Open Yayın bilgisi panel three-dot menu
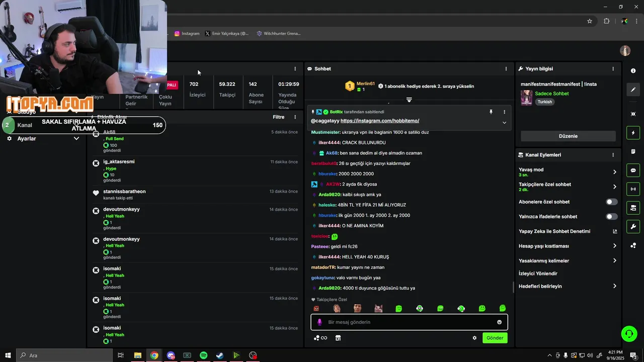 click(613, 69)
